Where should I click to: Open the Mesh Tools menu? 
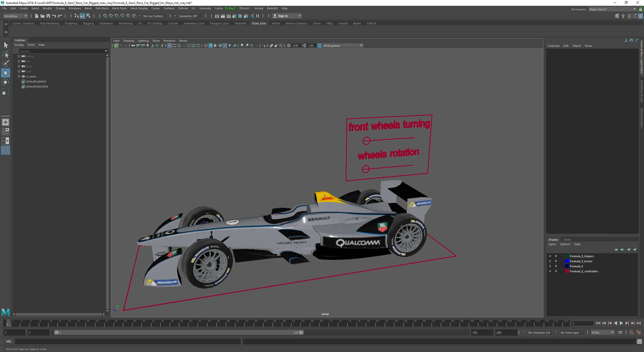pyautogui.click(x=119, y=8)
